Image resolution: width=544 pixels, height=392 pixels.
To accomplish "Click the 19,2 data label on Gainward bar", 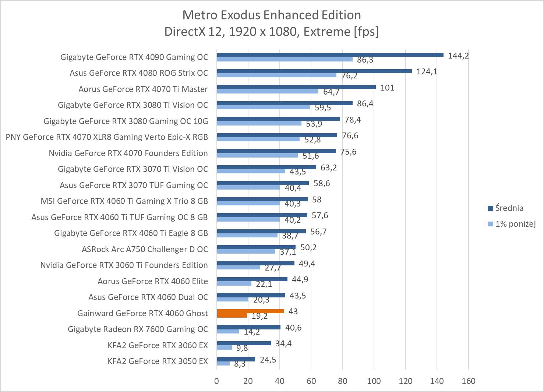I will coord(259,316).
